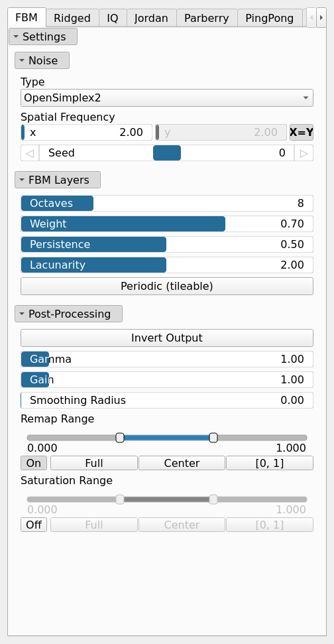Click the Invert Output button
This screenshot has height=644, width=334.
point(167,338)
